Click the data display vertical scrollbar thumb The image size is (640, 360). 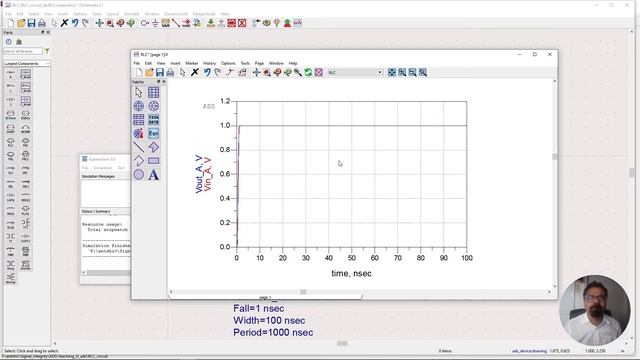[554, 157]
